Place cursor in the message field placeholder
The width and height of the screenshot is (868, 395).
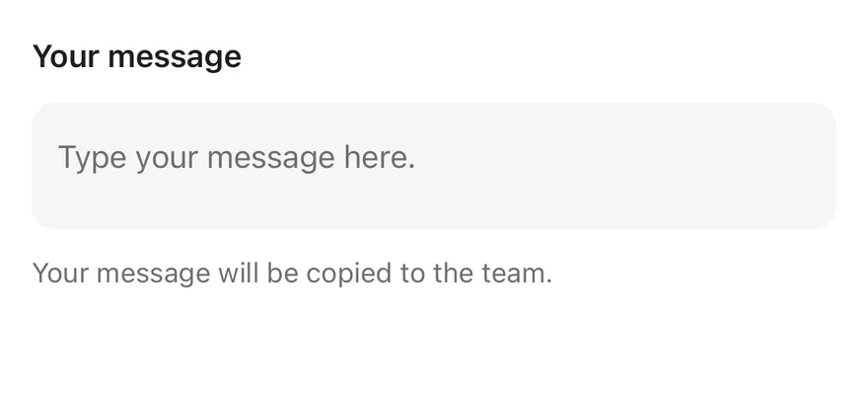click(x=237, y=158)
